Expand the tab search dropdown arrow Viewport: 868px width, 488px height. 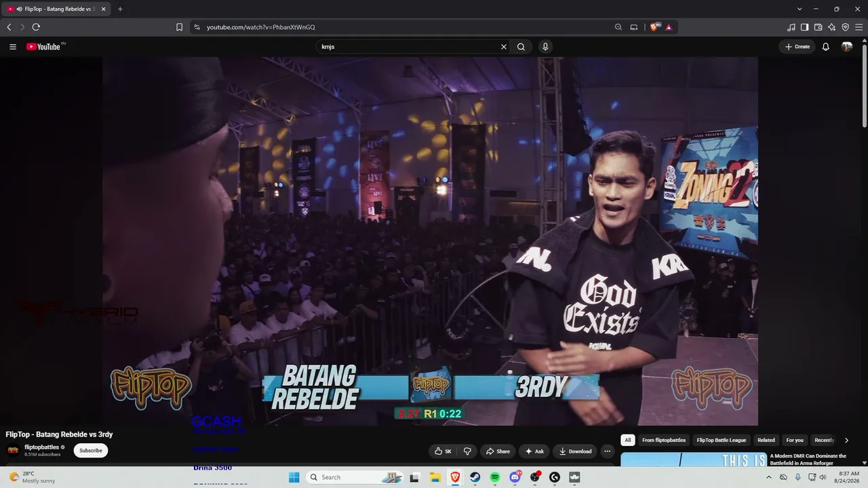800,9
